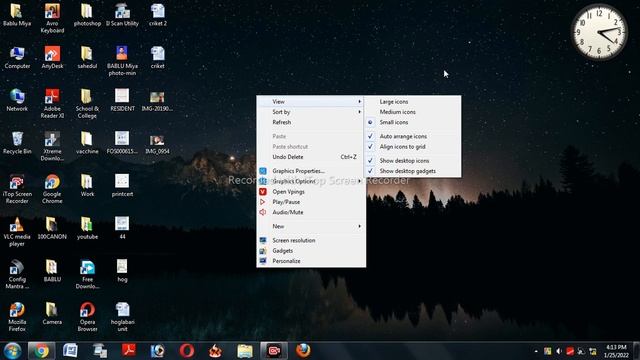Select the Mozilla Firefox desktop shortcut
The height and width of the screenshot is (360, 640).
tap(17, 317)
